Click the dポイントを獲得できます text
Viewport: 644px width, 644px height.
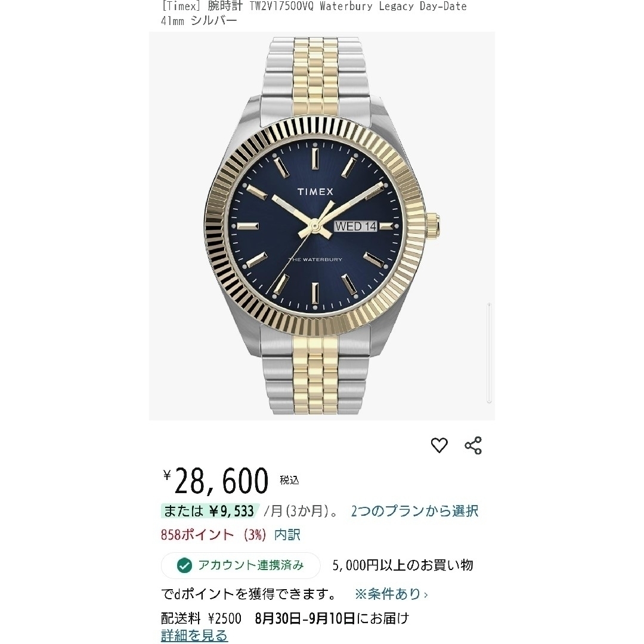[250, 594]
